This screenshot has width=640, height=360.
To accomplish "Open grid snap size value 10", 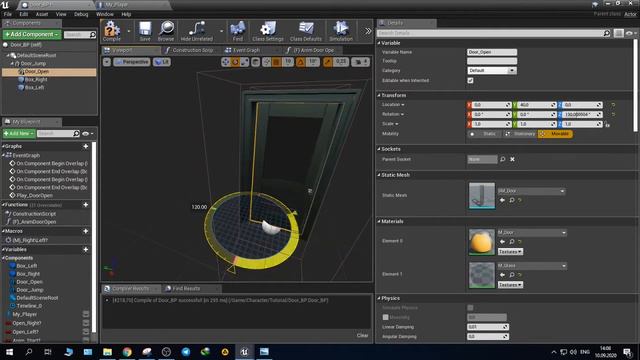I will (x=288, y=62).
